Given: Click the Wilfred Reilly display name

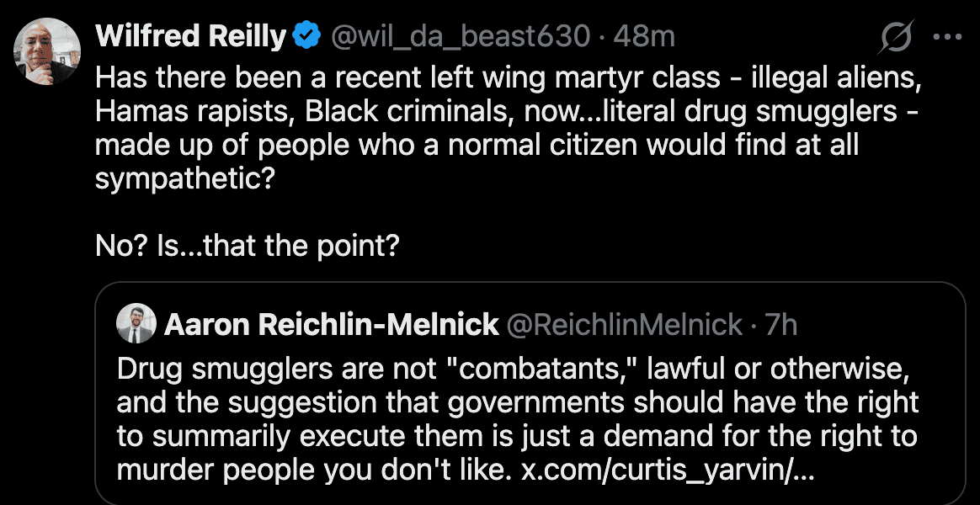Looking at the screenshot, I should click(191, 36).
